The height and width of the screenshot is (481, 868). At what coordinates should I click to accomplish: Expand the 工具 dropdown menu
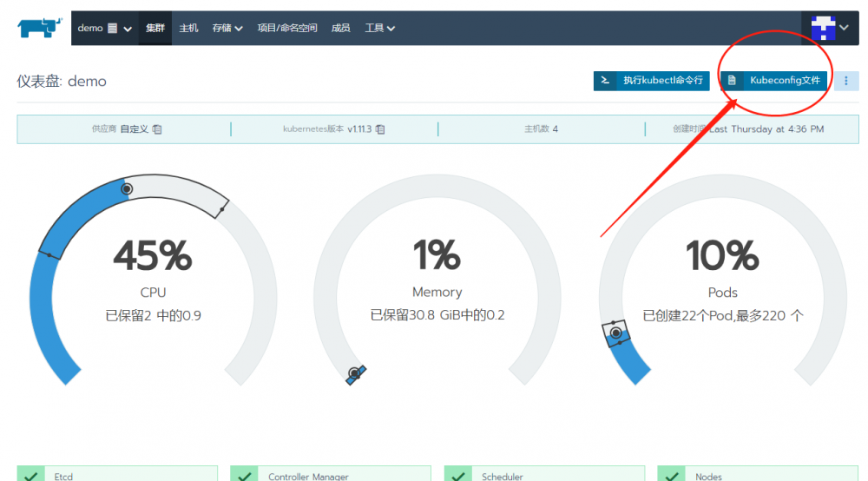[379, 29]
